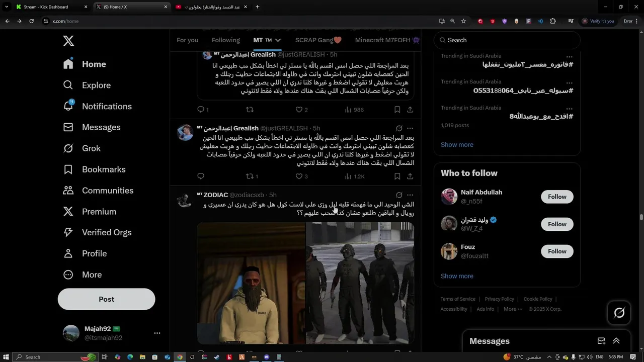Click the Windows Start button

[6, 357]
